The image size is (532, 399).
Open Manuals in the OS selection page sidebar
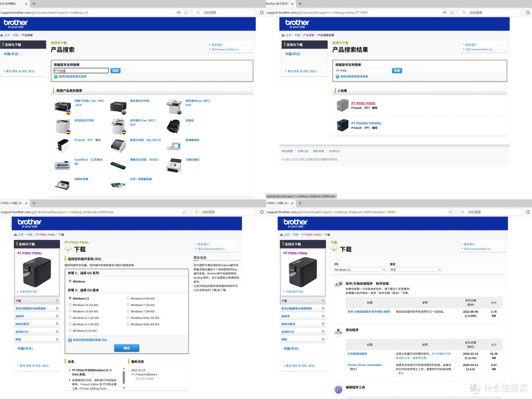click(x=36, y=316)
